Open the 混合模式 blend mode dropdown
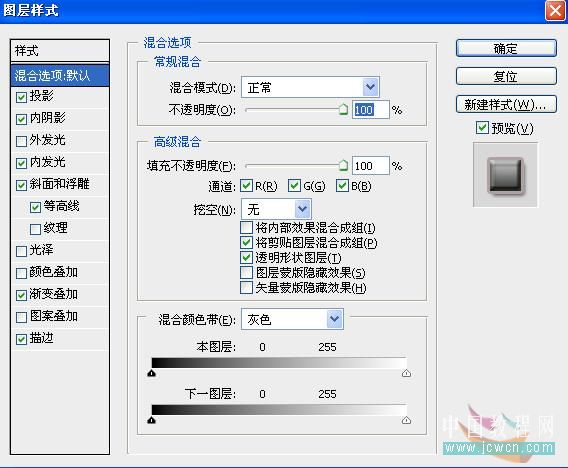The width and height of the screenshot is (568, 468). tap(310, 87)
